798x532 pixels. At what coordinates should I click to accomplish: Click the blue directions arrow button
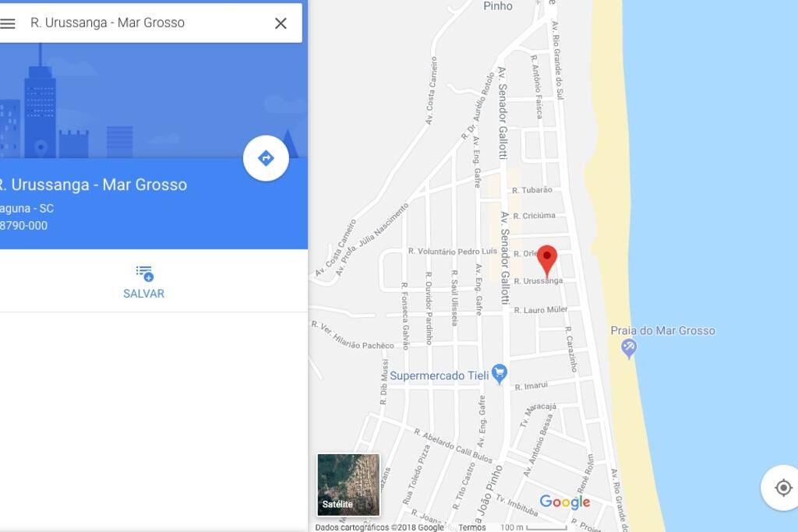click(266, 158)
